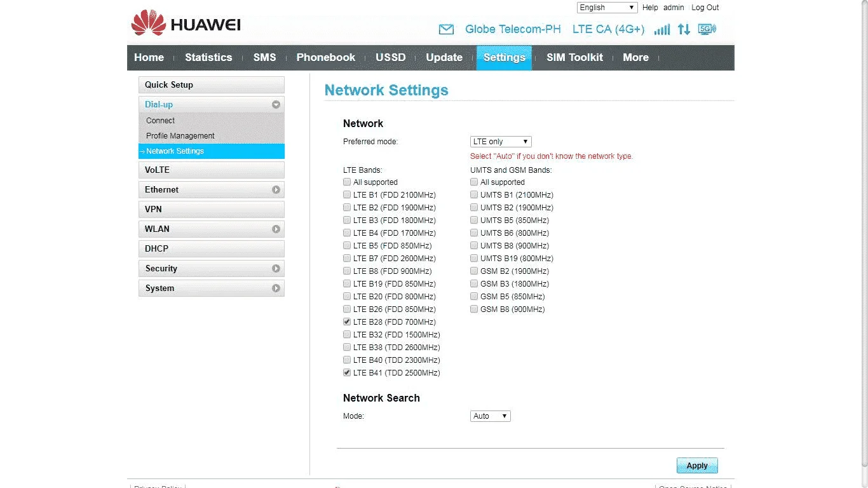Enable UMTS B2 (1900MHz) checkbox
The width and height of the screenshot is (868, 488).
[x=474, y=208]
